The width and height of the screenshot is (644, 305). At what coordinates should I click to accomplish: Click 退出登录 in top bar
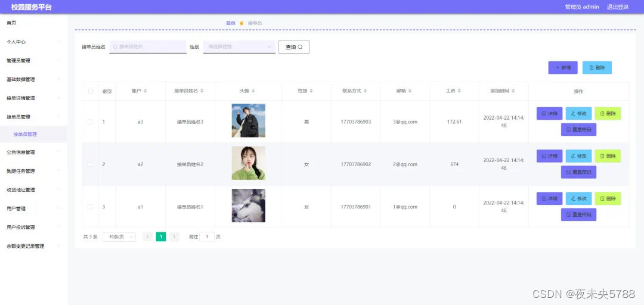tap(618, 7)
